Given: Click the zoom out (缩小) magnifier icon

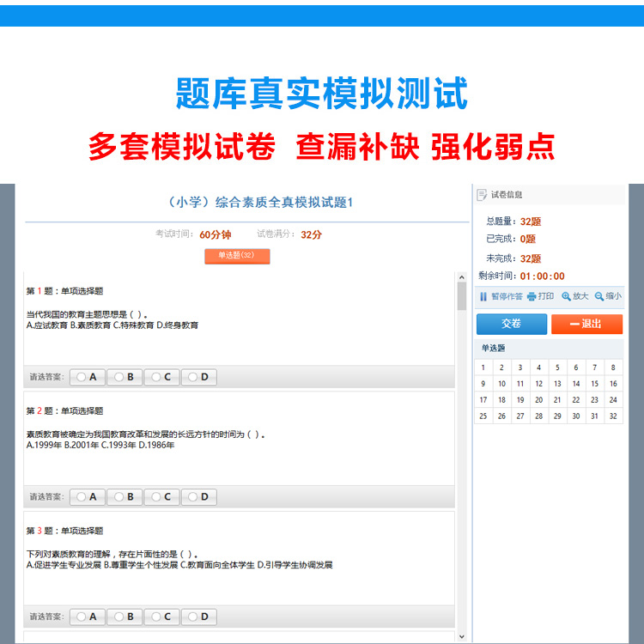Looking at the screenshot, I should click(x=599, y=296).
